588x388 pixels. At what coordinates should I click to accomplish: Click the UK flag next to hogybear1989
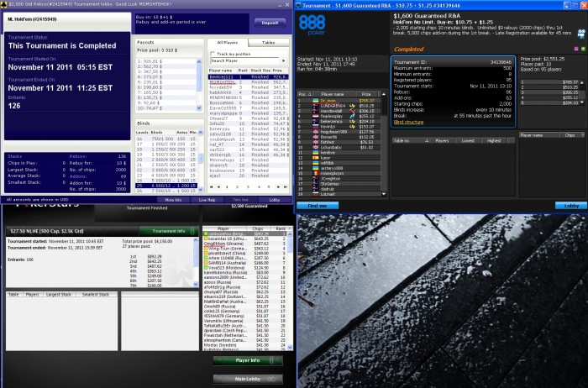(316, 132)
